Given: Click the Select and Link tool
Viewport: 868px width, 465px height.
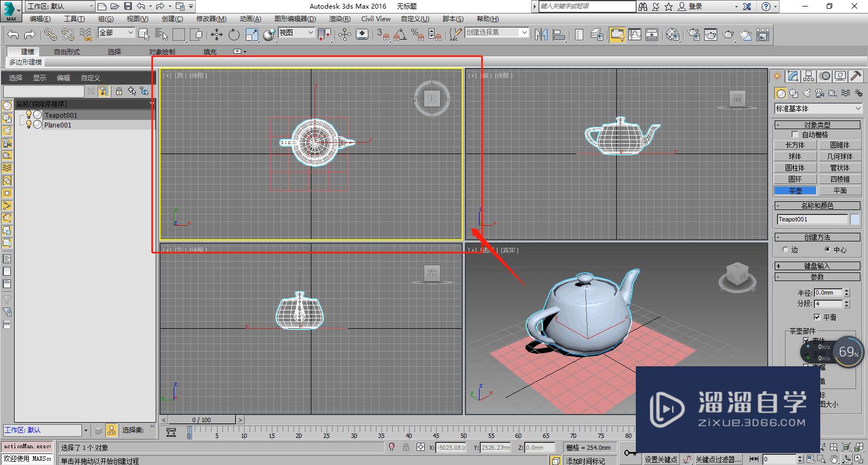Looking at the screenshot, I should 50,35.
